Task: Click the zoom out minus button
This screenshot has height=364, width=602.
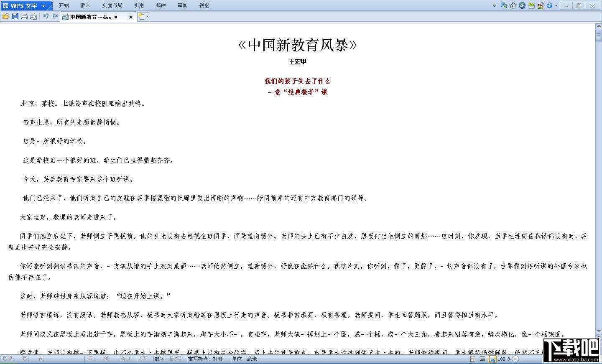Action: pos(516,359)
